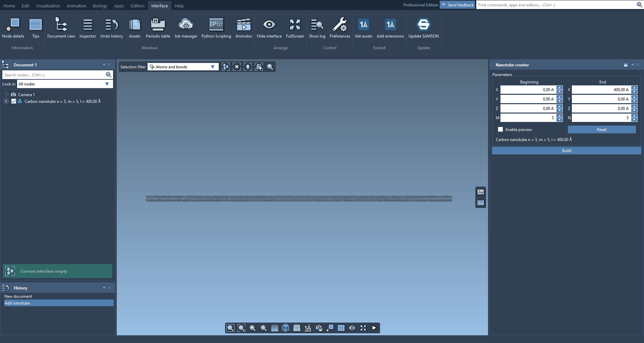Increase the M parameter value stepper

pos(559,116)
